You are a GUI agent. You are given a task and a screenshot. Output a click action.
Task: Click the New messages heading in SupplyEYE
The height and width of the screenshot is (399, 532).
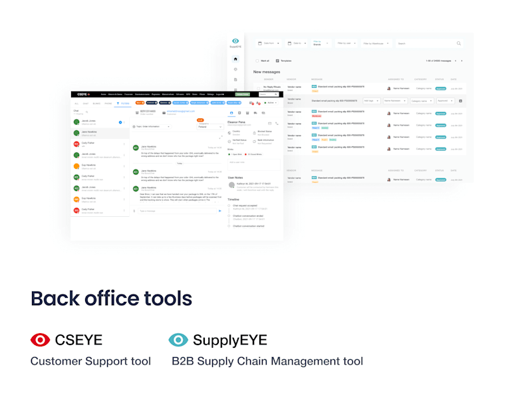tap(267, 72)
